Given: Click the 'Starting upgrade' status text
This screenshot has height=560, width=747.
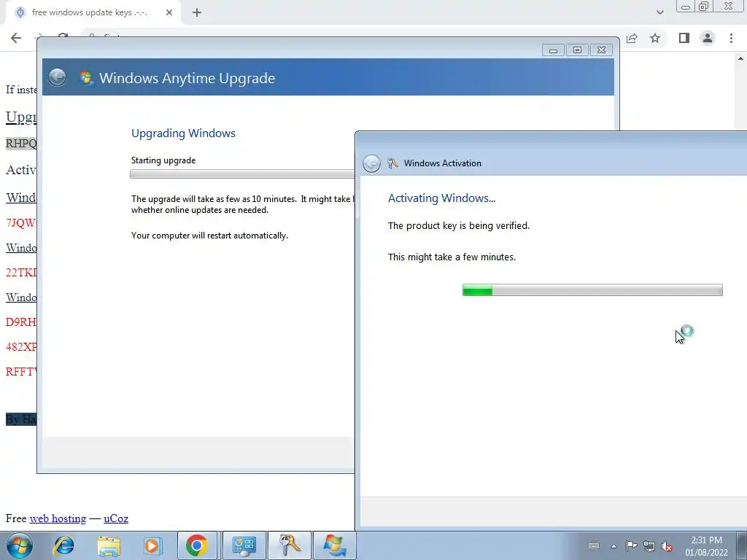Looking at the screenshot, I should click(x=163, y=160).
